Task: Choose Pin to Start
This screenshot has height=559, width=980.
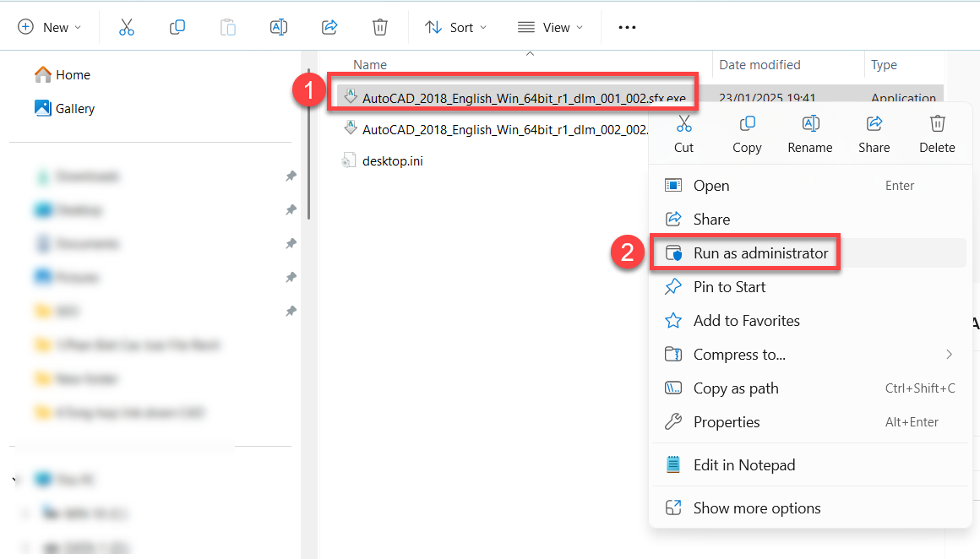Action: click(810, 287)
